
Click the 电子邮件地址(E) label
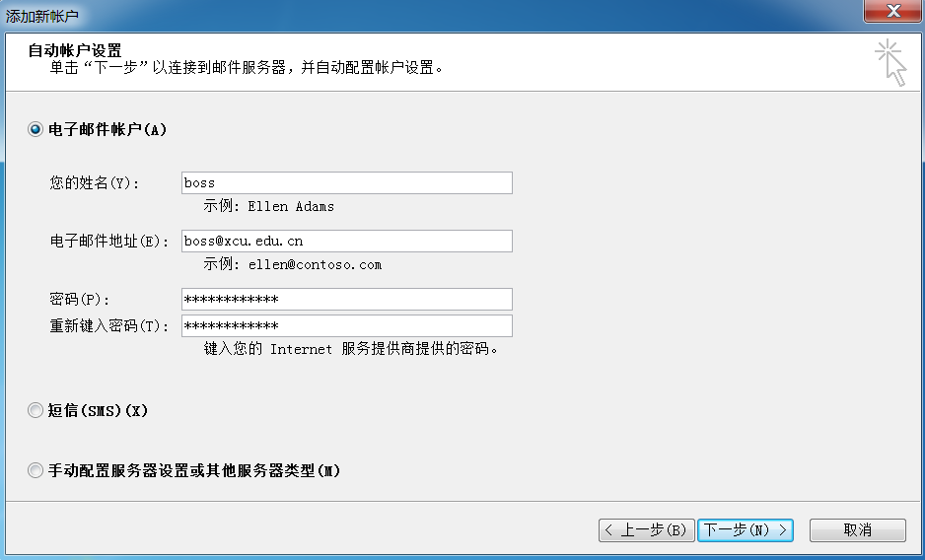point(109,241)
